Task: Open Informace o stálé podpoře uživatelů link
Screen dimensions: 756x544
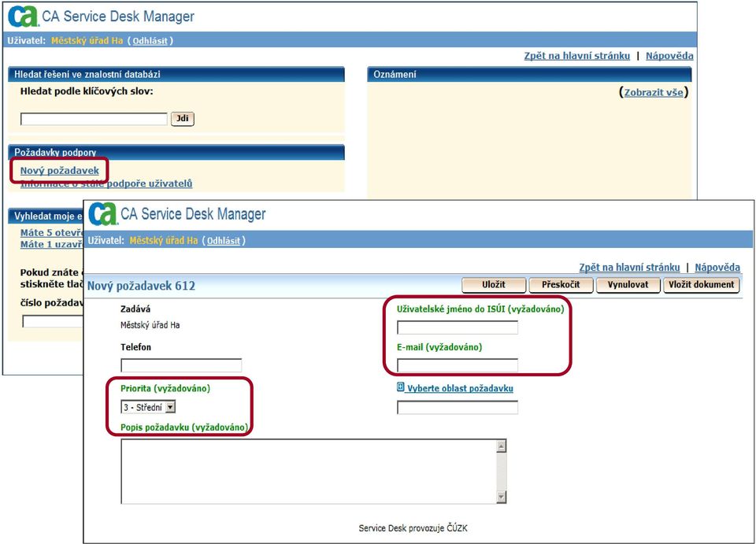Action: 106,183
